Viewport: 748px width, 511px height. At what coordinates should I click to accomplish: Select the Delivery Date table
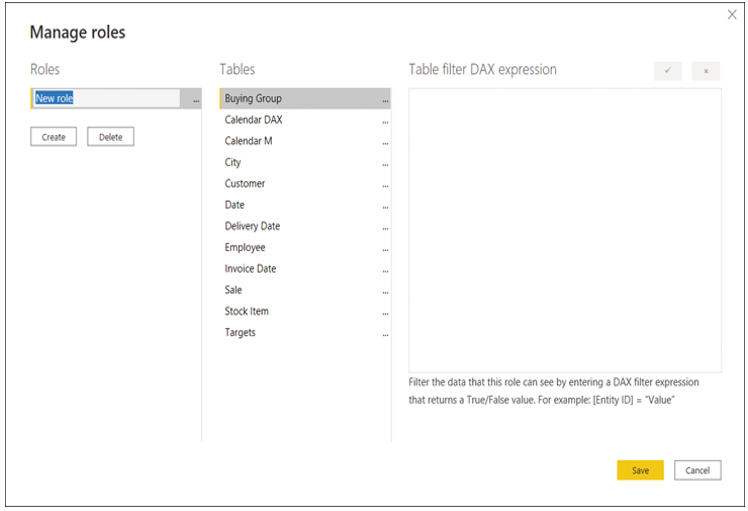click(x=305, y=226)
